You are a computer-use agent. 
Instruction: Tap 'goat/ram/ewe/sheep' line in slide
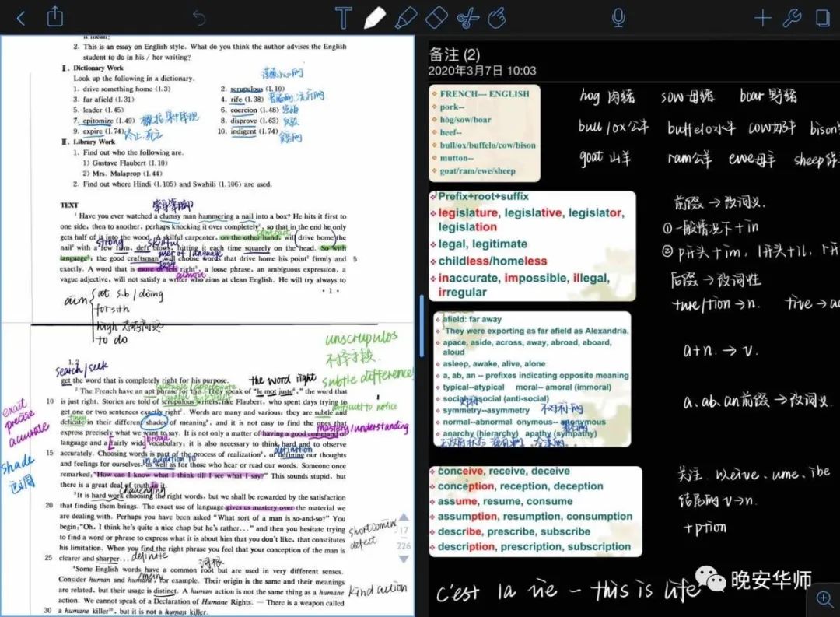coord(478,171)
